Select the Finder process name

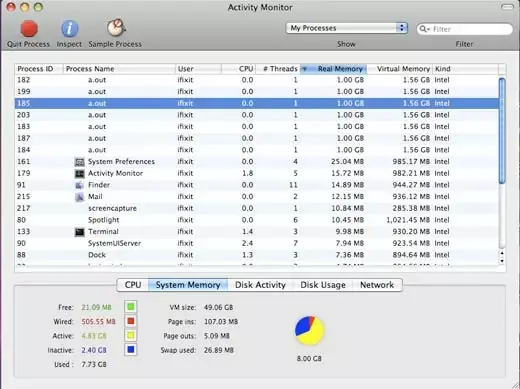coord(99,185)
